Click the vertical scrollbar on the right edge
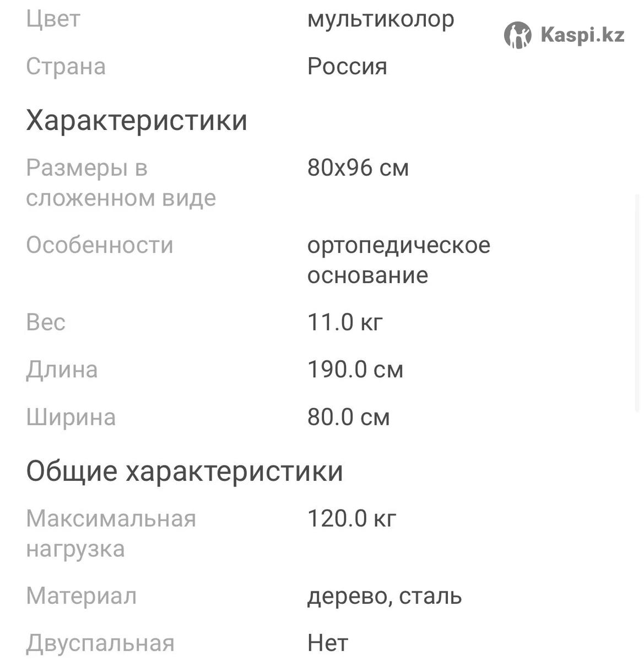This screenshot has height=661, width=644. (x=637, y=303)
